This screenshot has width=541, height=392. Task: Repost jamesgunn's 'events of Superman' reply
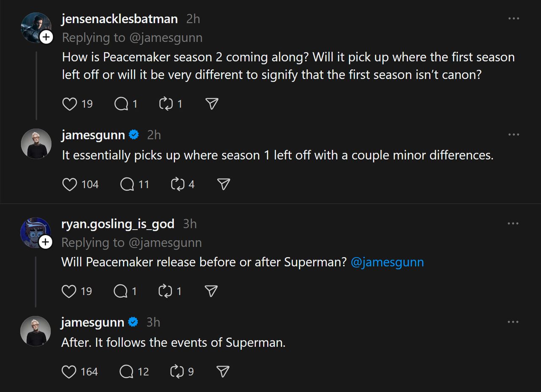[177, 372]
